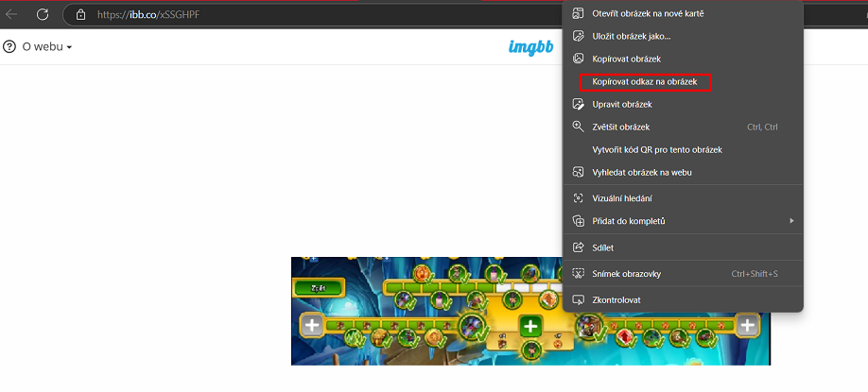Image resolution: width=868 pixels, height=392 pixels.
Task: Select Vytvořit kód QR pro tento obrázek
Action: point(657,149)
